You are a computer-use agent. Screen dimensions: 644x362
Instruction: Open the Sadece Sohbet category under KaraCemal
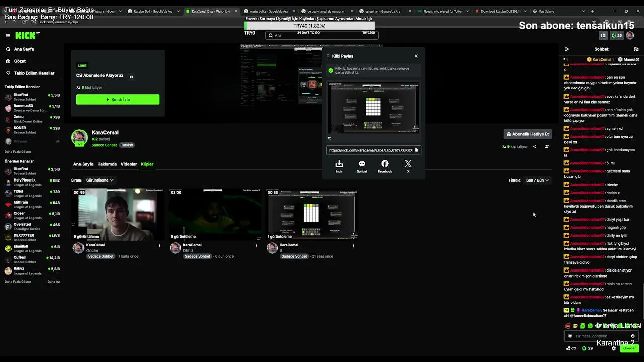[104, 145]
